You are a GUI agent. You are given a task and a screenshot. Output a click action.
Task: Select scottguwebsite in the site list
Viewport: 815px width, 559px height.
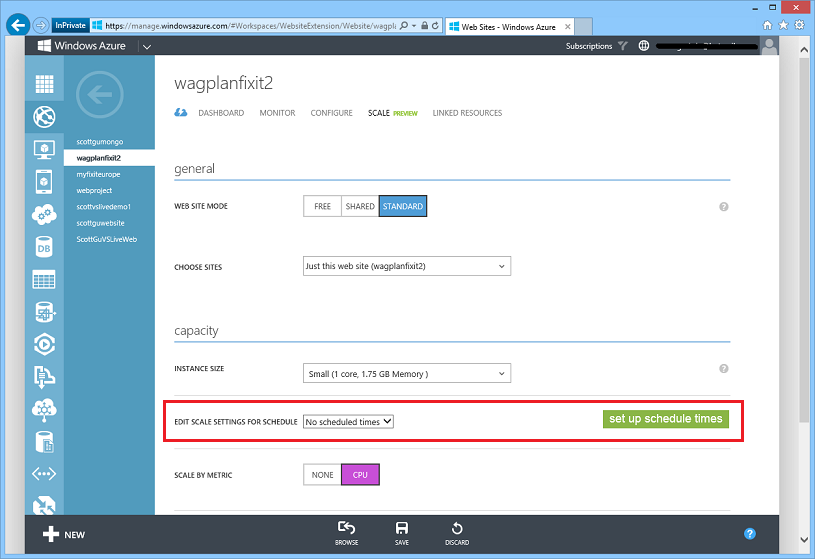100,223
